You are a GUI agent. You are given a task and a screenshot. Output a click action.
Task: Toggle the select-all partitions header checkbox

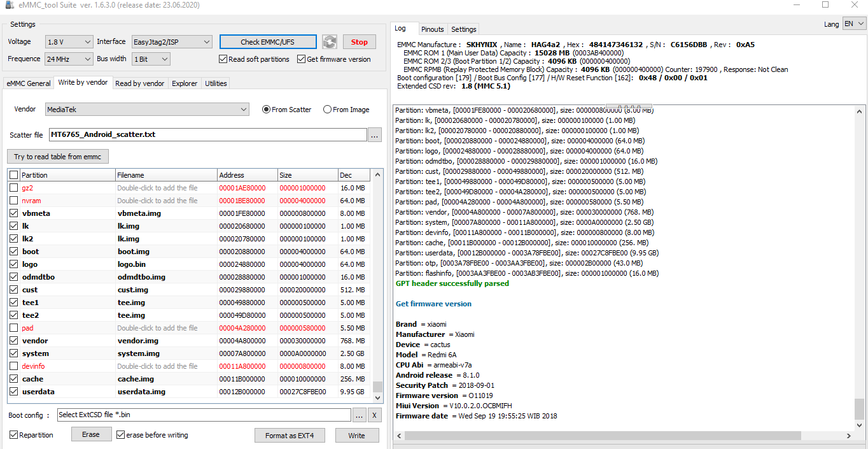pyautogui.click(x=14, y=175)
